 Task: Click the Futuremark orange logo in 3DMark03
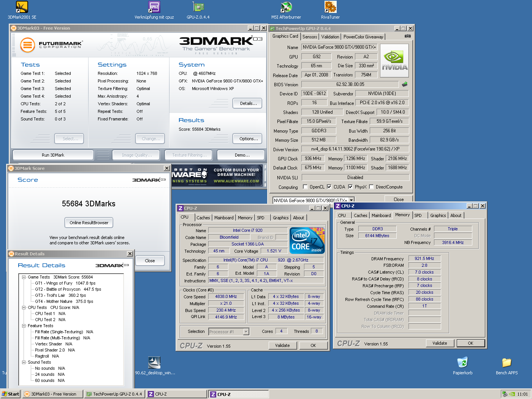[x=27, y=45]
